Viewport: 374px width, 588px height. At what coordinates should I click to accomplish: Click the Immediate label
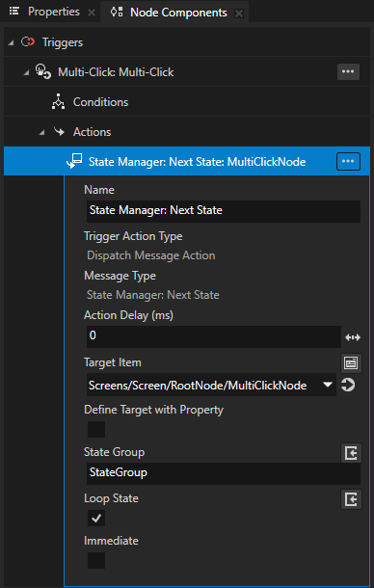[x=111, y=541]
